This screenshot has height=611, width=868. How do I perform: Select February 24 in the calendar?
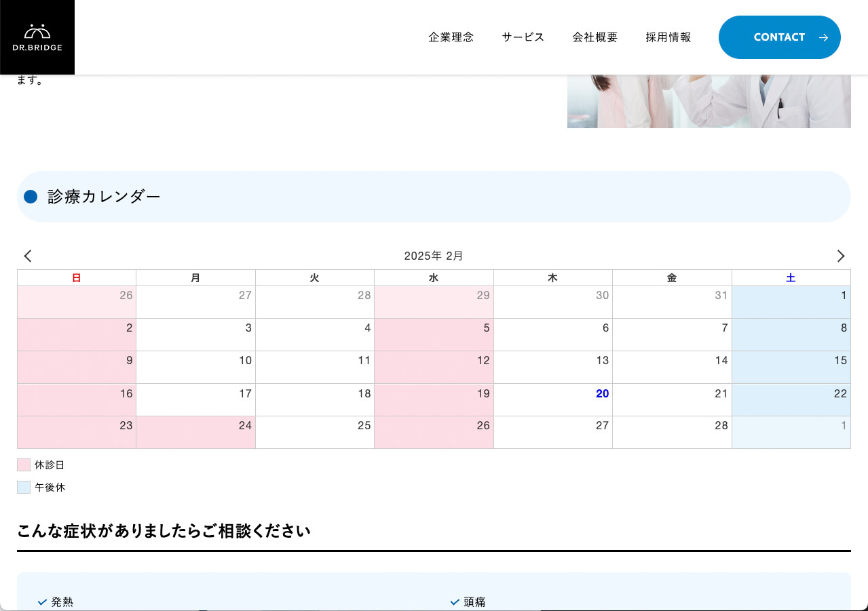(196, 433)
